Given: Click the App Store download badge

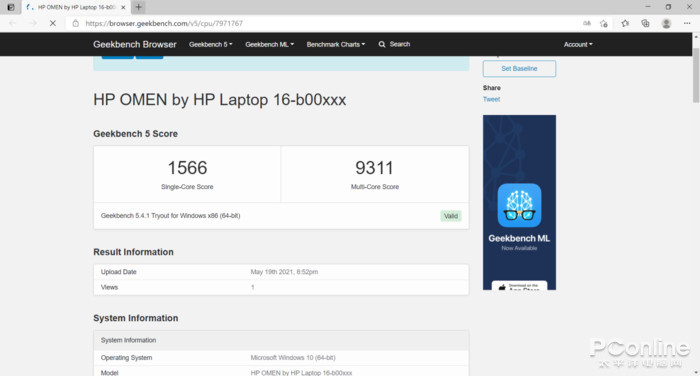Looking at the screenshot, I should pos(519,286).
